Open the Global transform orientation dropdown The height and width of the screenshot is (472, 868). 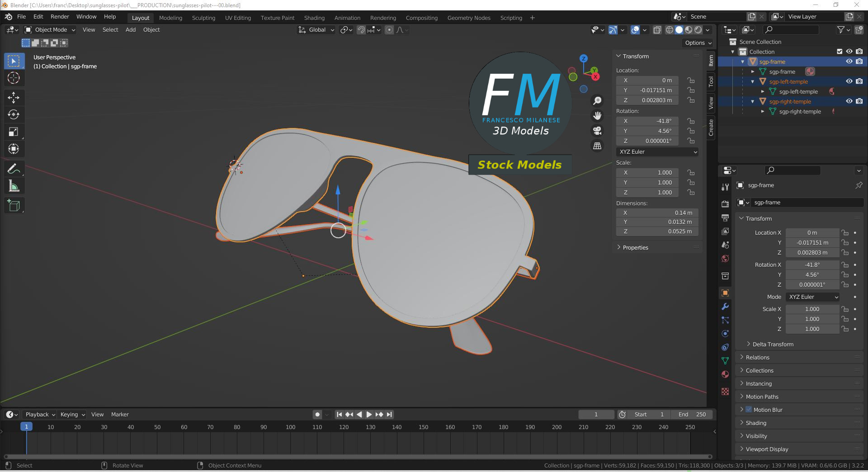tap(316, 30)
